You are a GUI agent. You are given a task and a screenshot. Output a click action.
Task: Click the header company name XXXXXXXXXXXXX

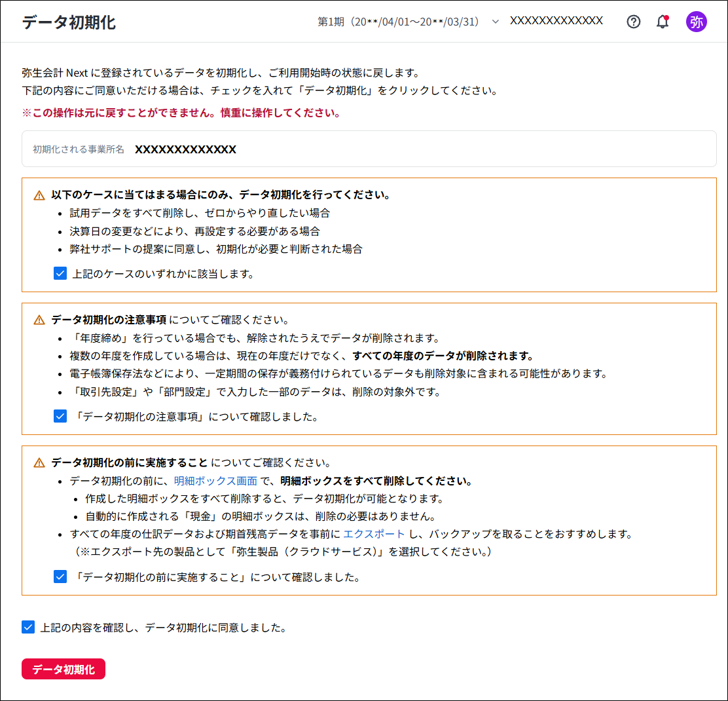(x=556, y=21)
